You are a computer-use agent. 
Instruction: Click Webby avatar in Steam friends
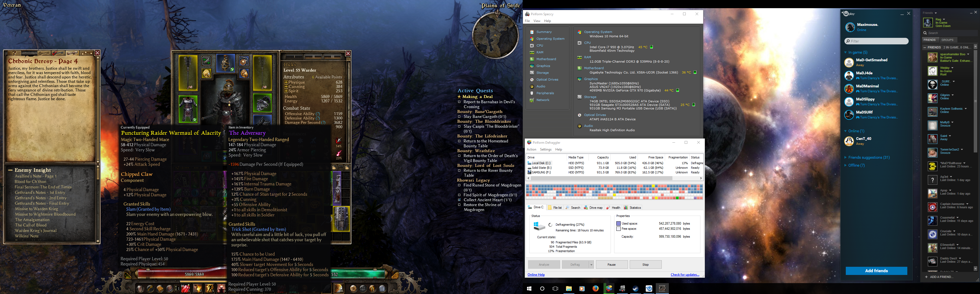(x=932, y=71)
